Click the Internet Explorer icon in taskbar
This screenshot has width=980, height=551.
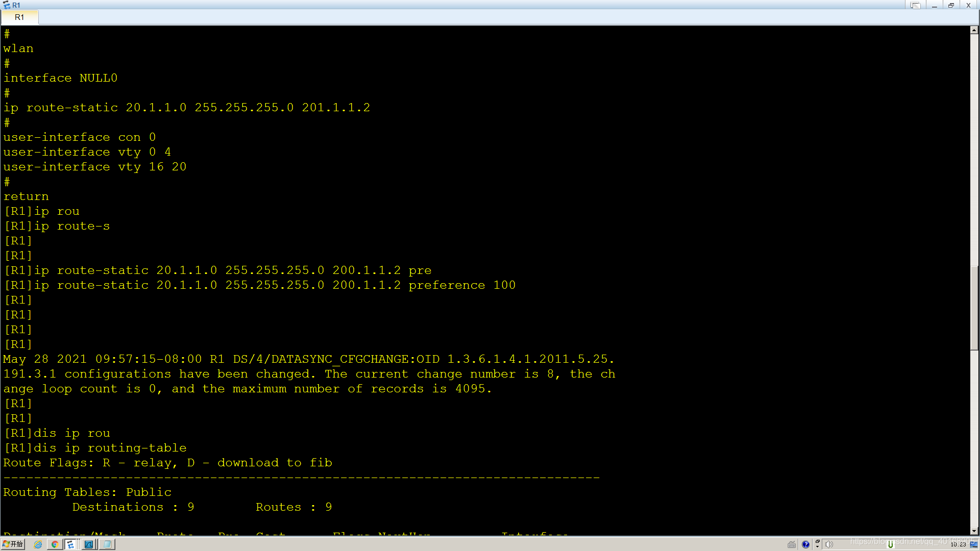38,543
